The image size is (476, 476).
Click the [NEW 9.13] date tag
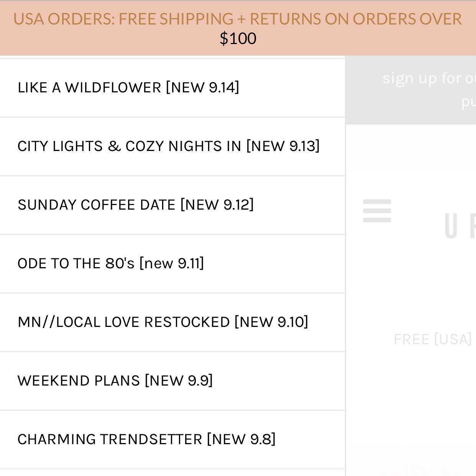pos(283,146)
